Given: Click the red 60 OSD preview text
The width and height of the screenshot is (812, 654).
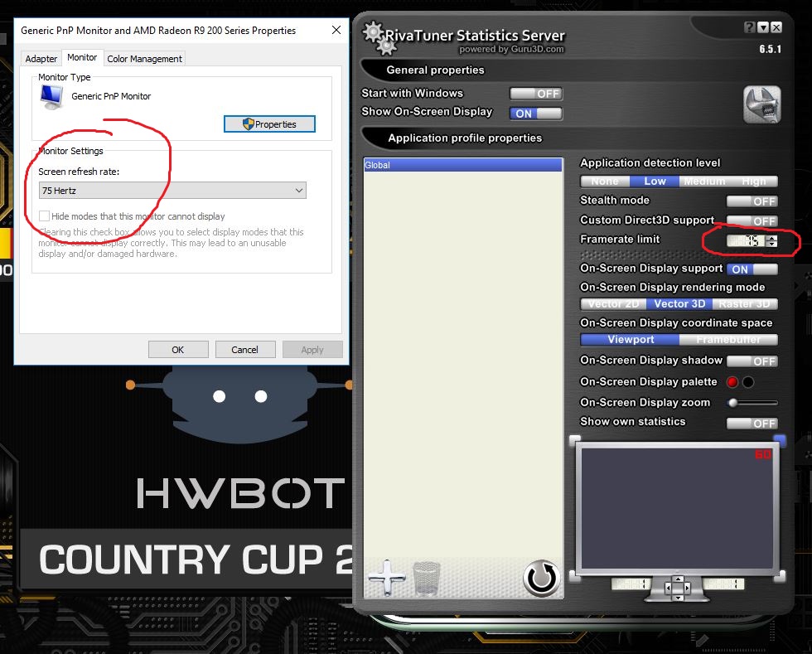Looking at the screenshot, I should (763, 454).
